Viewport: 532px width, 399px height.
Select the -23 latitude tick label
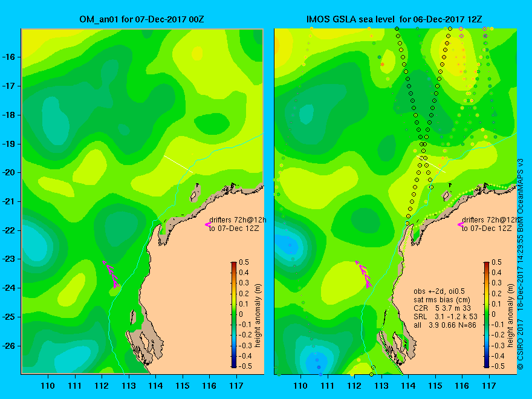[x=9, y=259]
